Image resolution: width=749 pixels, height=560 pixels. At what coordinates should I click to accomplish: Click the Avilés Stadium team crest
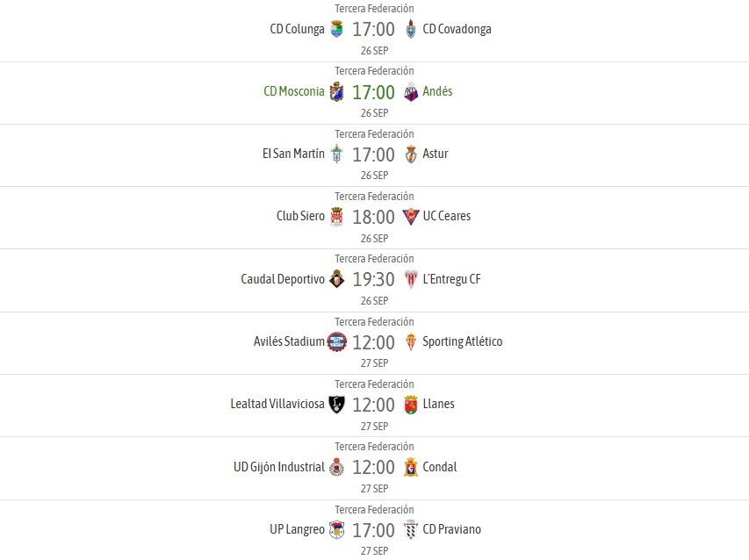337,341
